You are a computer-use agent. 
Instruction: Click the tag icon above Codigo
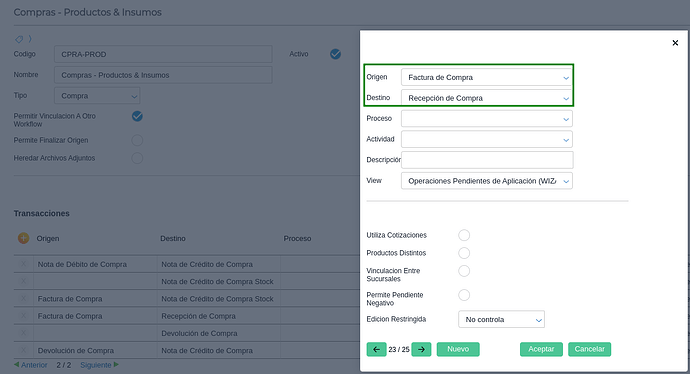point(19,39)
